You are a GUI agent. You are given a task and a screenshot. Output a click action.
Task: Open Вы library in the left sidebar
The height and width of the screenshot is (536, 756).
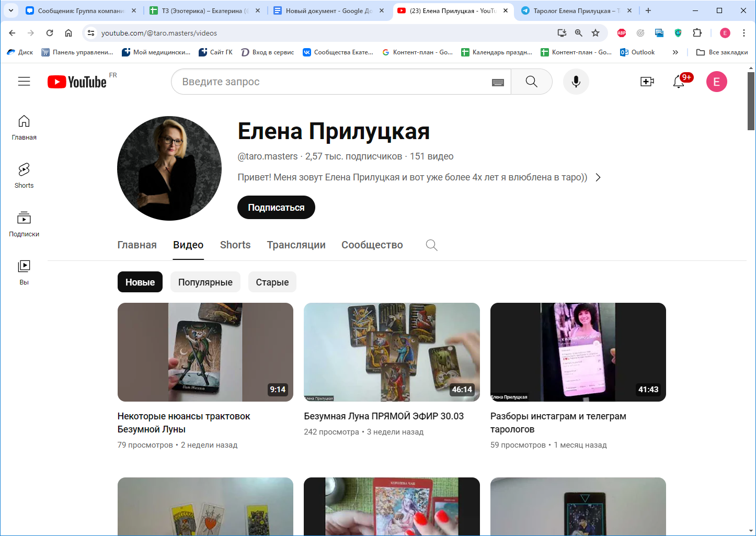pyautogui.click(x=24, y=272)
